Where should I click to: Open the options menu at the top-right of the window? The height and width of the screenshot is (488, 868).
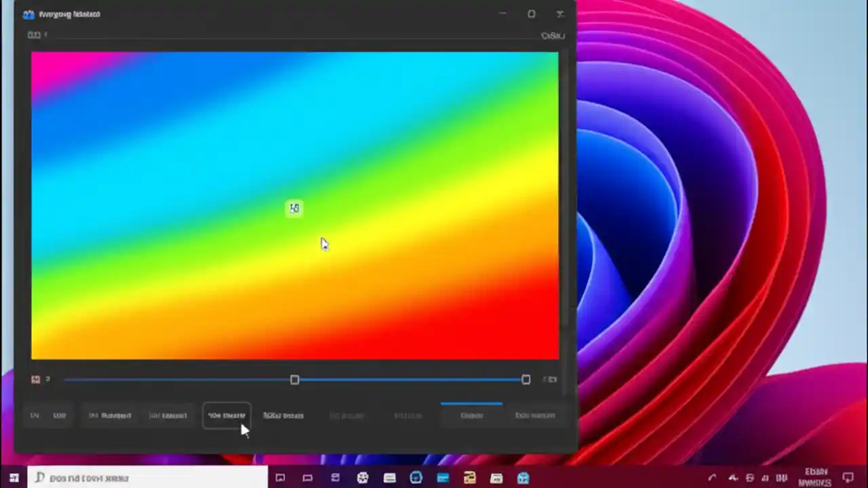point(553,35)
